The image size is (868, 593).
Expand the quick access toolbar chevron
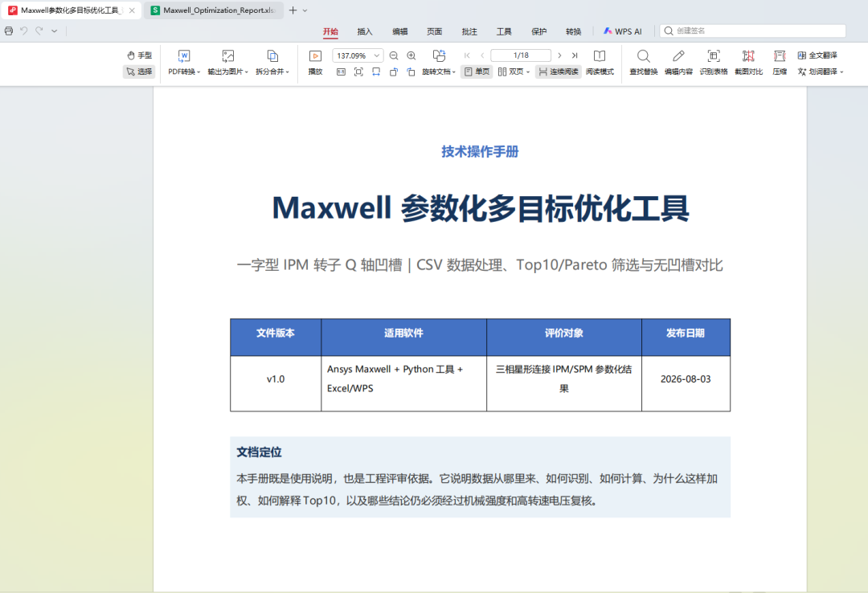[x=55, y=31]
